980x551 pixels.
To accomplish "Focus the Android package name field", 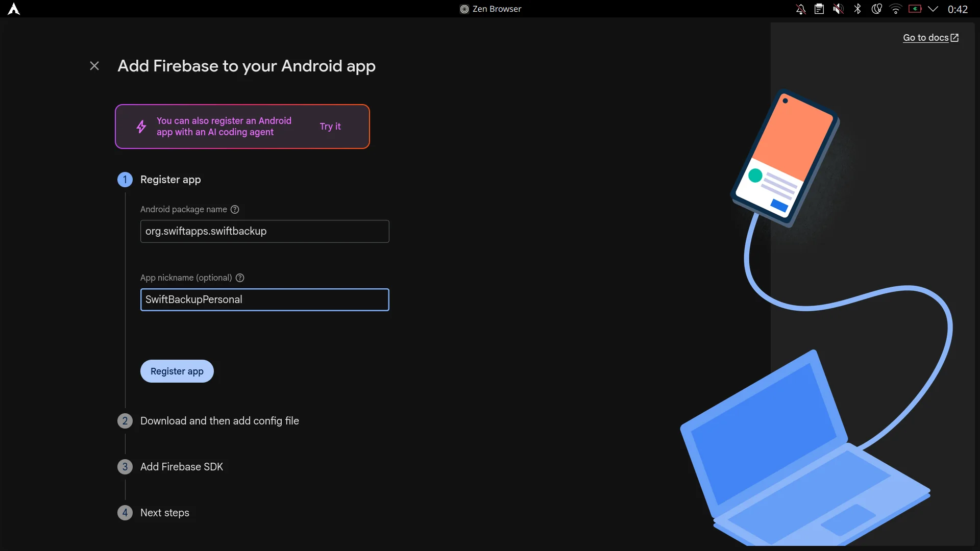I will pyautogui.click(x=264, y=231).
